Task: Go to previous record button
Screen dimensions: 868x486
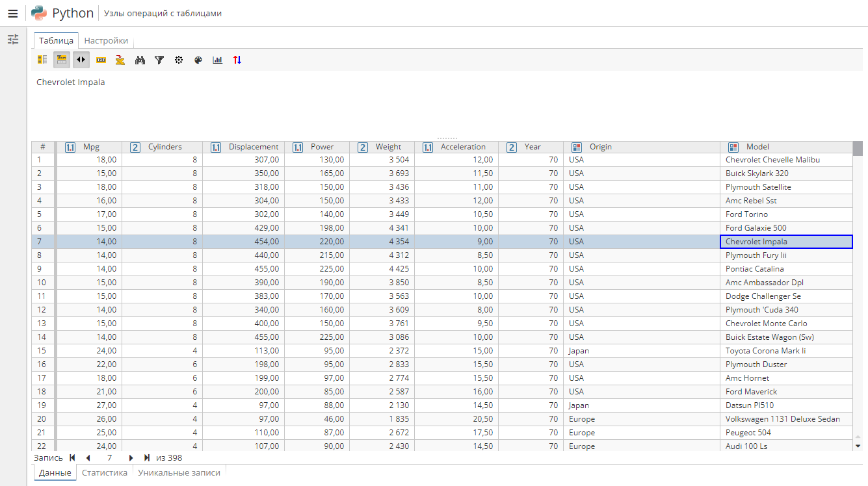Action: point(88,457)
